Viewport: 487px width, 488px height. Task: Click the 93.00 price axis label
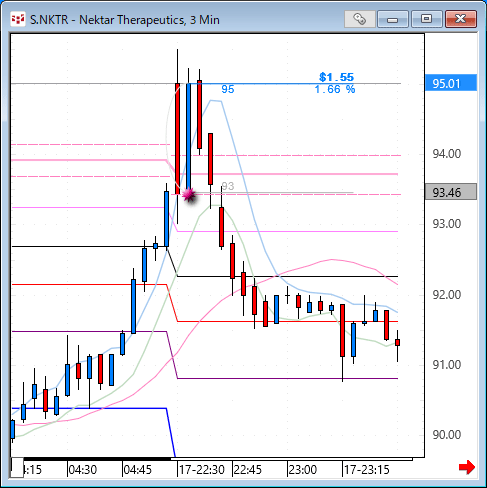447,224
